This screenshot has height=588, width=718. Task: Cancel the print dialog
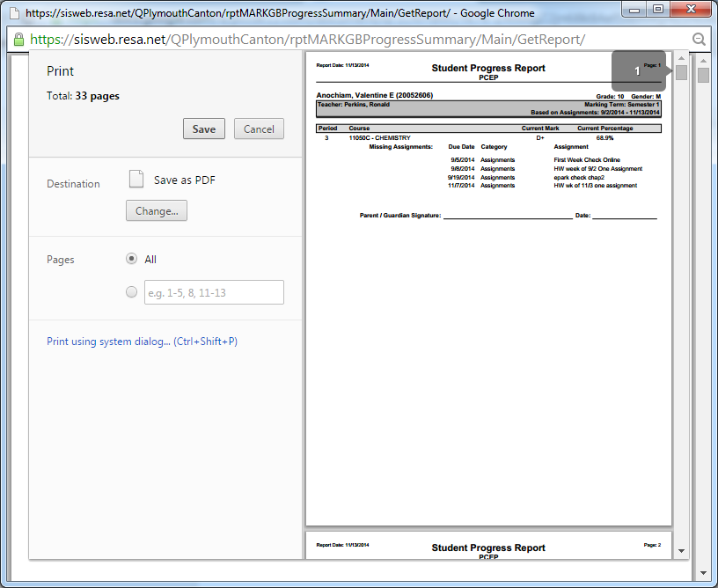pos(259,129)
